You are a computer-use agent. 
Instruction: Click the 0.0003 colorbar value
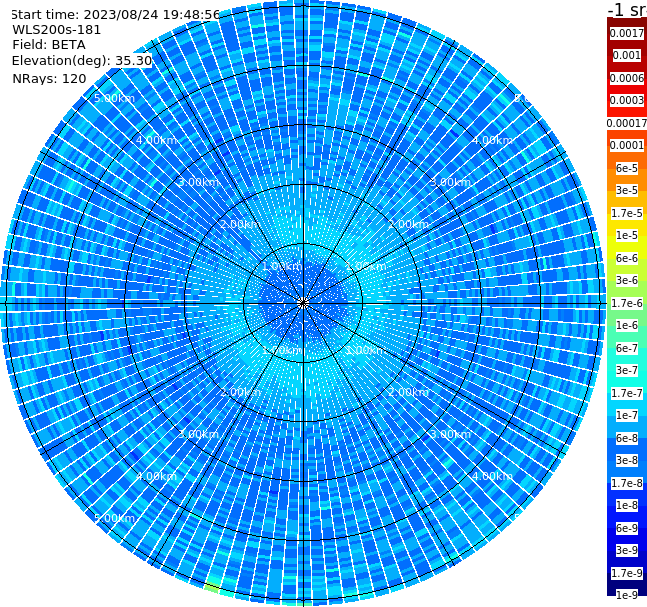click(x=627, y=100)
